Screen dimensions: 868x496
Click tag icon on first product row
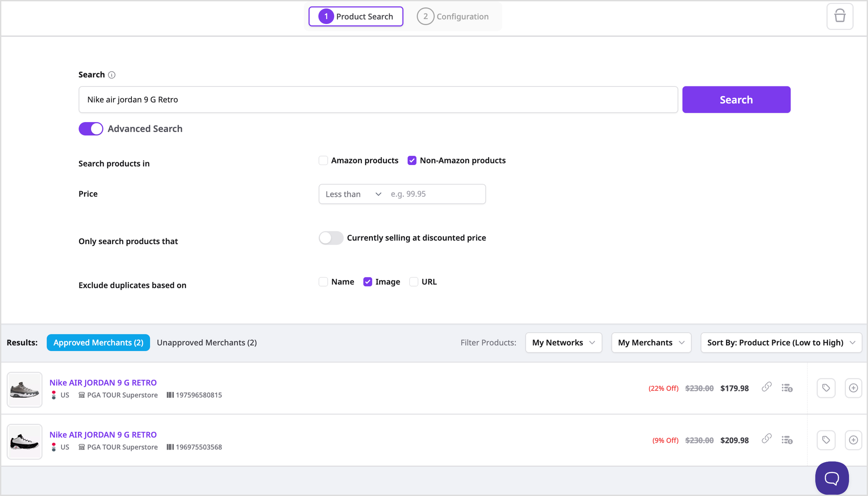tap(825, 388)
